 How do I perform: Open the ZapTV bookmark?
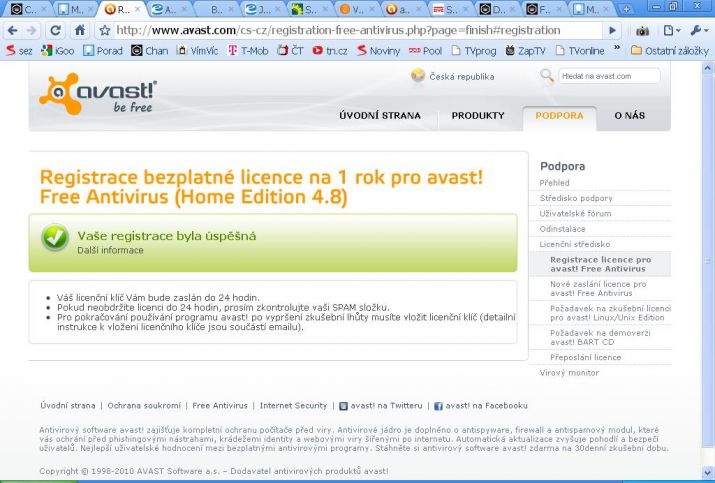pyautogui.click(x=525, y=51)
